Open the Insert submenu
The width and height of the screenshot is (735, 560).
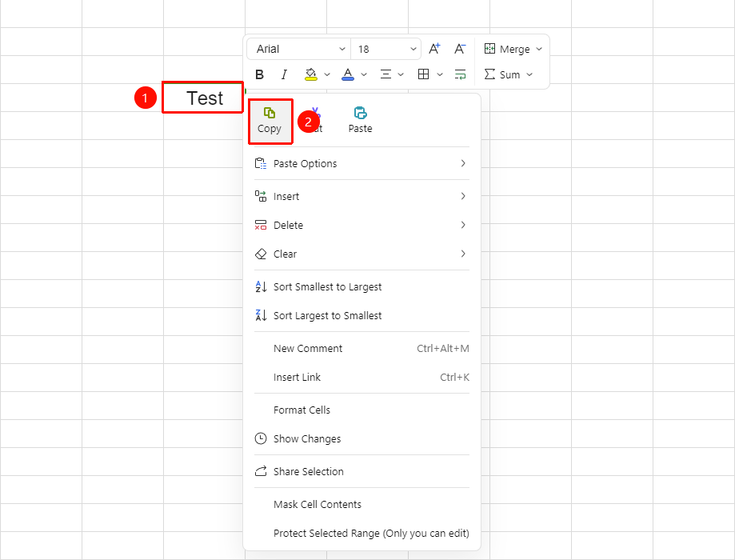[362, 196]
